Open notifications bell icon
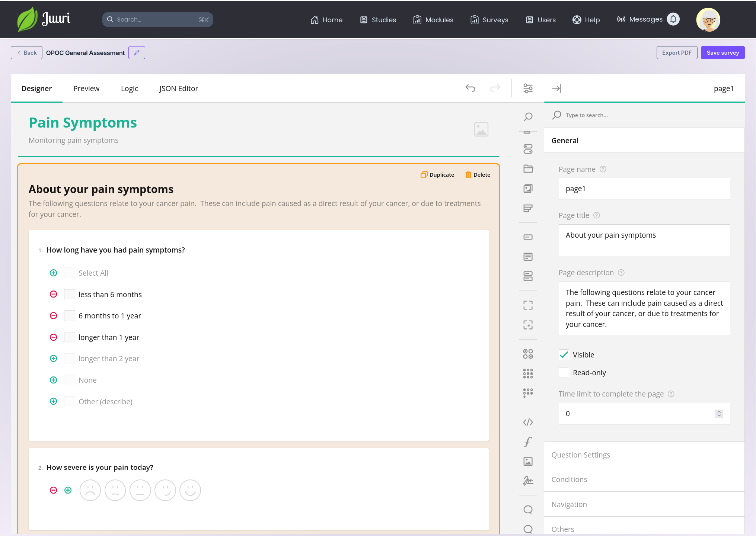Viewport: 756px width, 536px height. [x=673, y=19]
